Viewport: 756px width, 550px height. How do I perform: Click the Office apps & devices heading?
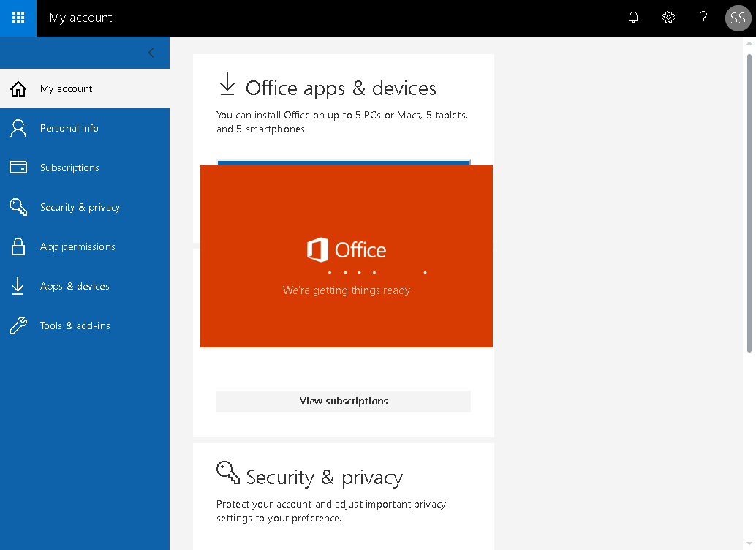click(x=341, y=88)
